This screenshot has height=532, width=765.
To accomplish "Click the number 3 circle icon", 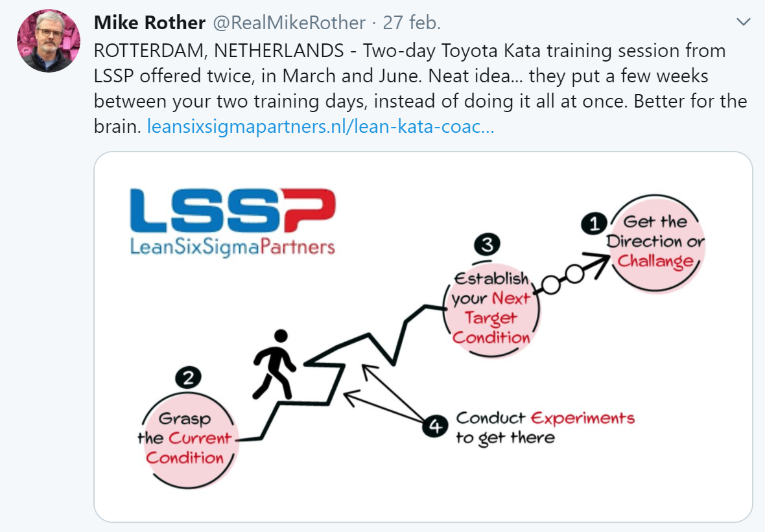I will tap(487, 244).
